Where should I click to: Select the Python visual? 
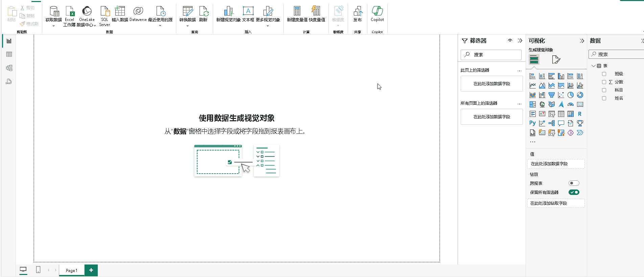pyautogui.click(x=533, y=123)
